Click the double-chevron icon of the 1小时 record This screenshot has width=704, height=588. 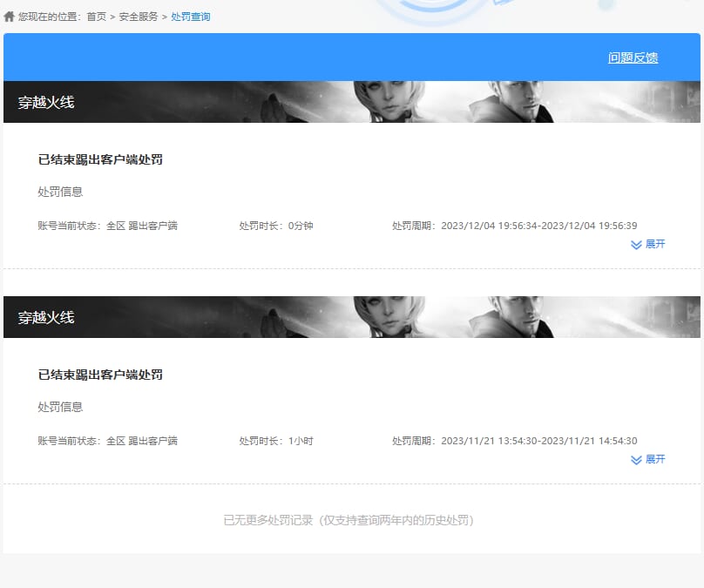point(636,460)
